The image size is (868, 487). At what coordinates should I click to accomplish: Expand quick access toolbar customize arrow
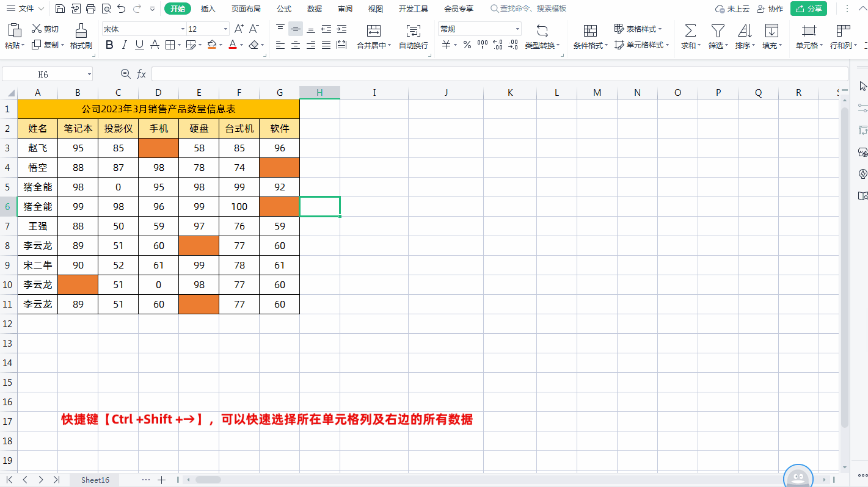click(x=152, y=9)
